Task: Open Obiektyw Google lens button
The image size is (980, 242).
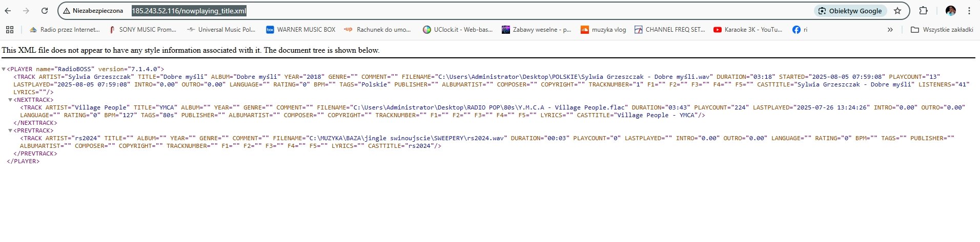Action: (850, 11)
